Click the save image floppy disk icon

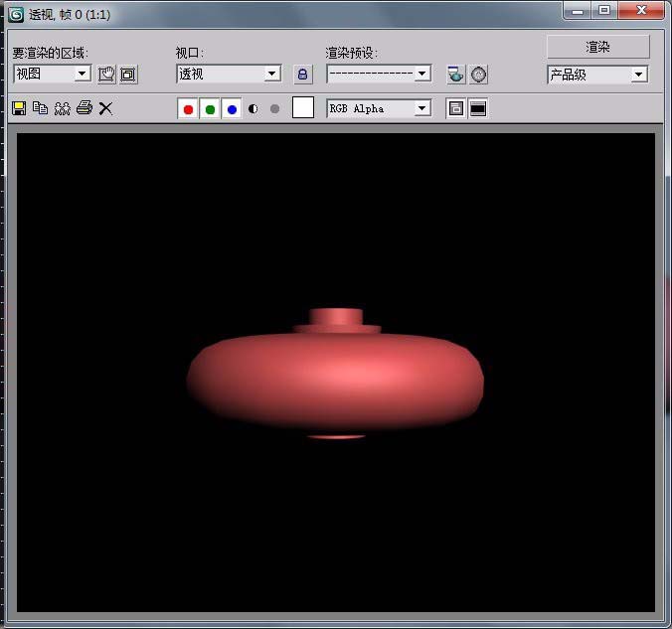(x=18, y=108)
